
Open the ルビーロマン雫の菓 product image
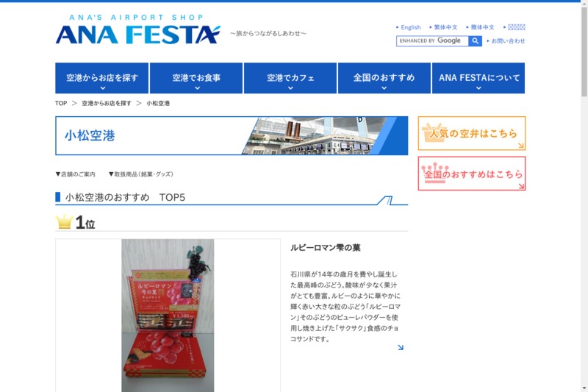click(168, 316)
